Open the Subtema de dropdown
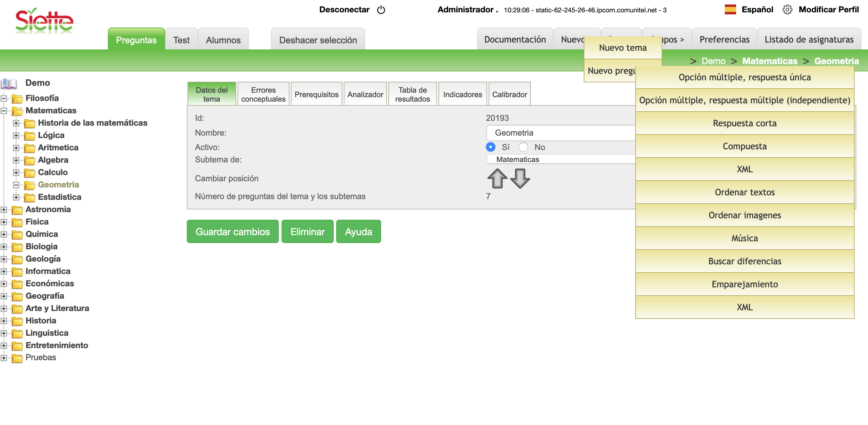Screen dimensions: 868x425 [x=560, y=159]
